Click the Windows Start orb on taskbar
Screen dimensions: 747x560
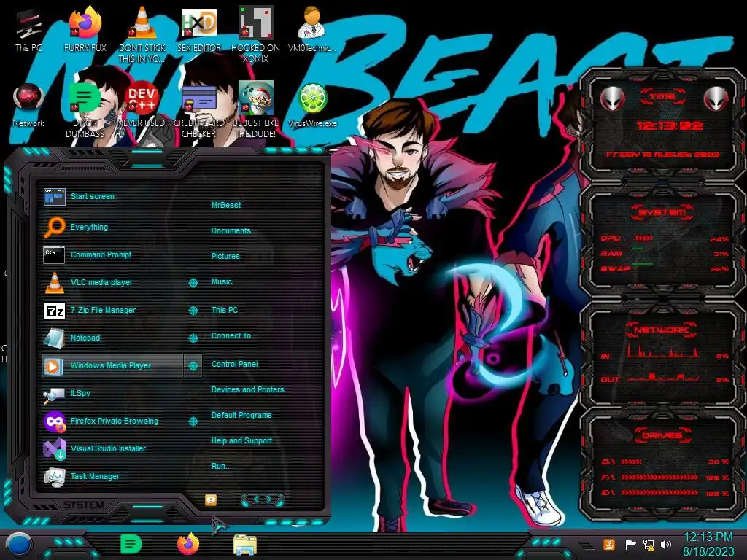point(19,545)
